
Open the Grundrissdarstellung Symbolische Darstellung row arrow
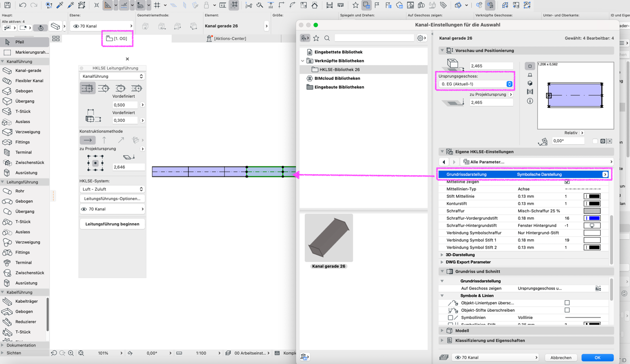605,175
